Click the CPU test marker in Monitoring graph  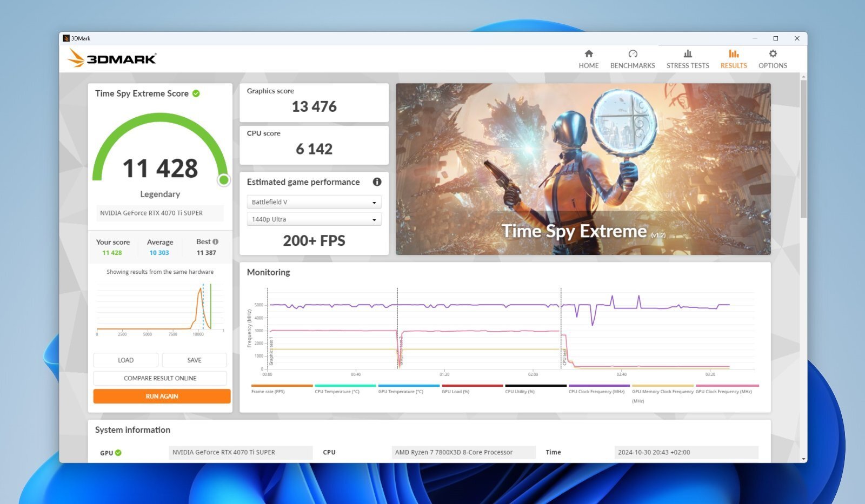pyautogui.click(x=564, y=357)
